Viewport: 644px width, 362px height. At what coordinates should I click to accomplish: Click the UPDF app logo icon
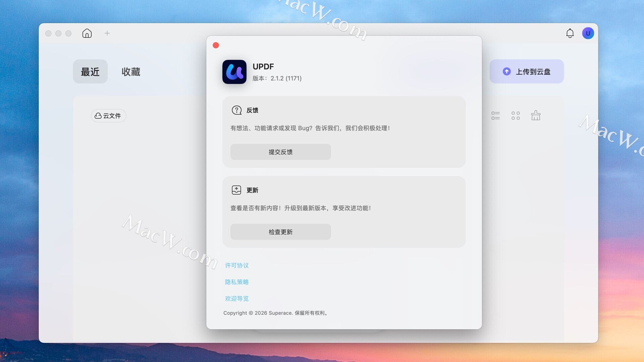coord(234,72)
